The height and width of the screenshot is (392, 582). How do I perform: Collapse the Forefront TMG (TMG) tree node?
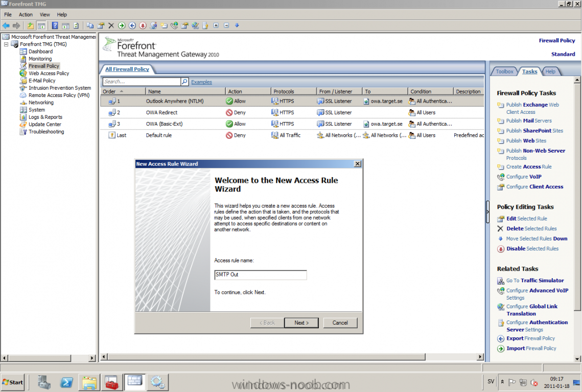tap(6, 44)
